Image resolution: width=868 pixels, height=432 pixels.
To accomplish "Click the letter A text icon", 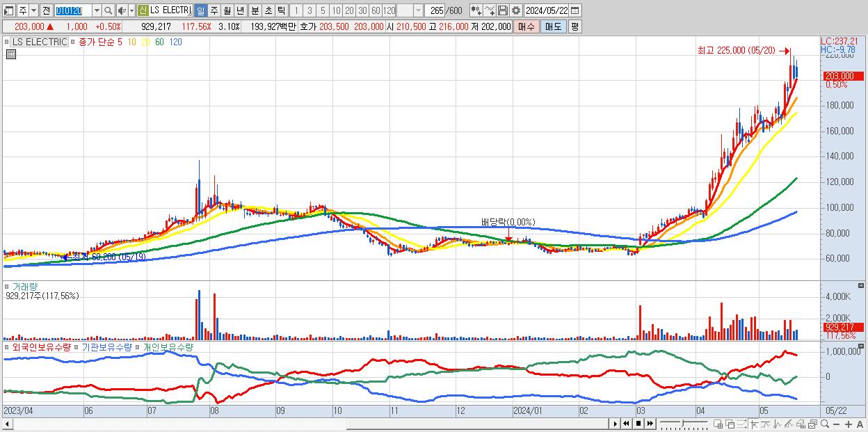I will point(860,424).
